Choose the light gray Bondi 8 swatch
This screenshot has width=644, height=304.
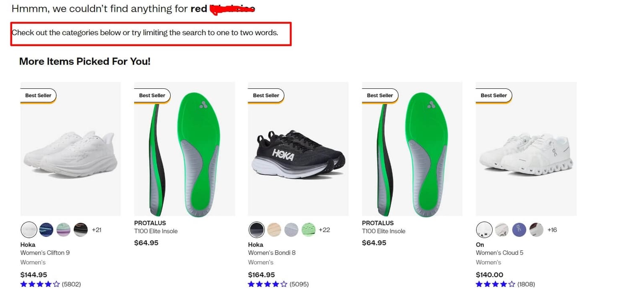pyautogui.click(x=291, y=229)
